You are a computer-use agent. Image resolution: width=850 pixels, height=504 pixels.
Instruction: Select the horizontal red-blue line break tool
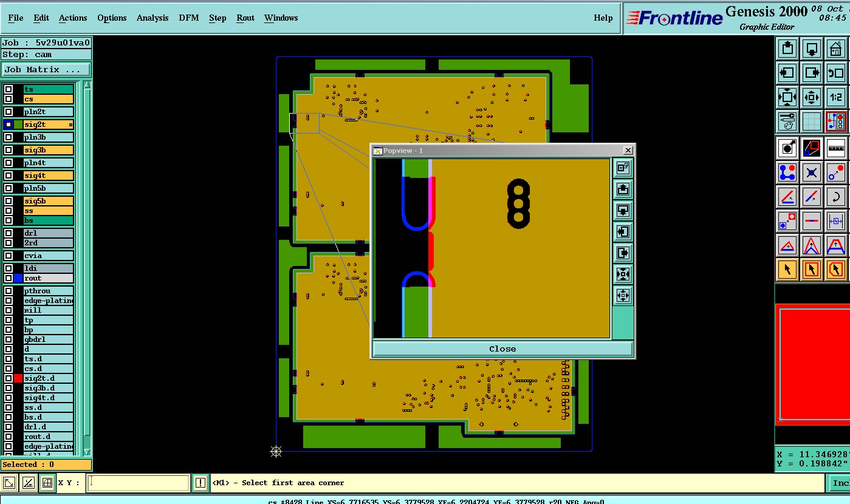(x=812, y=221)
